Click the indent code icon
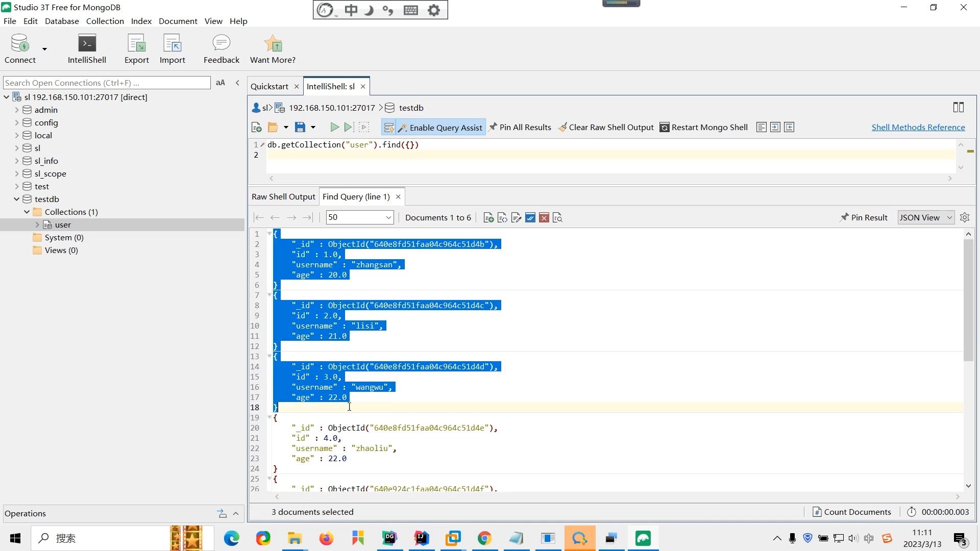The height and width of the screenshot is (551, 980). pyautogui.click(x=775, y=128)
